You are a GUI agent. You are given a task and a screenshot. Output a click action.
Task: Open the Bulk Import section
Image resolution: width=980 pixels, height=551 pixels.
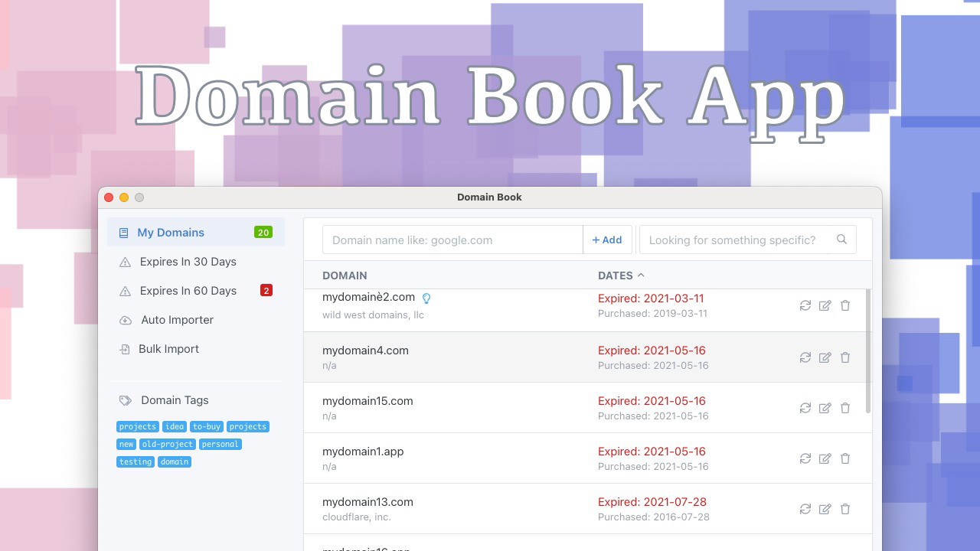point(196,349)
